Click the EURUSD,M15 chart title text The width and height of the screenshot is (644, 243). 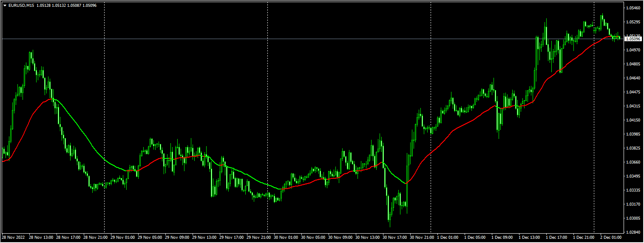tap(21, 5)
